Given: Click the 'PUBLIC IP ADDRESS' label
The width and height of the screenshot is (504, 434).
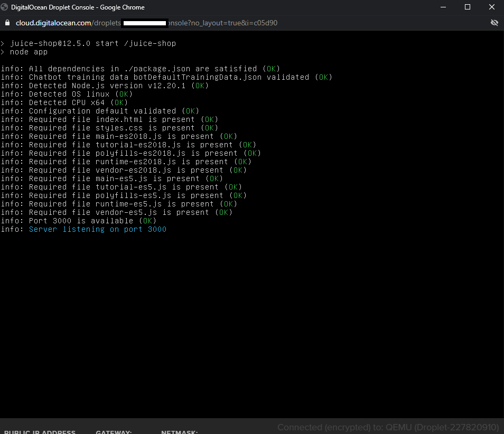Looking at the screenshot, I should 40,432.
